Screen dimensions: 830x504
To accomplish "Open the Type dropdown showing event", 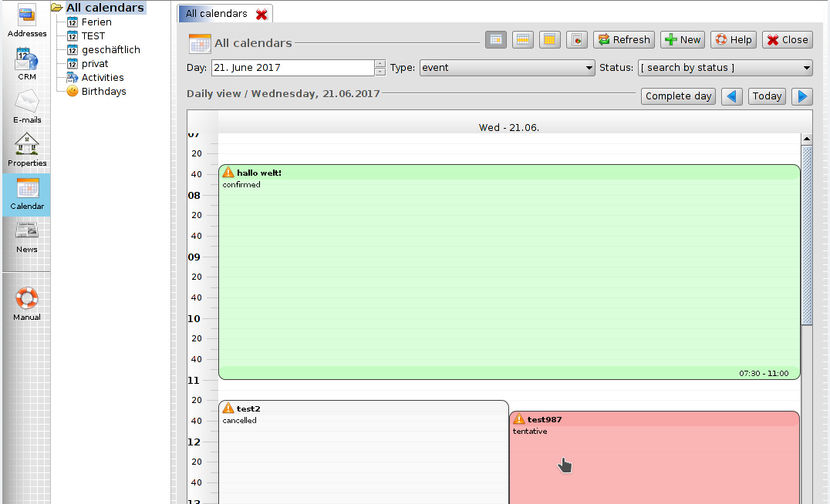I will [507, 68].
